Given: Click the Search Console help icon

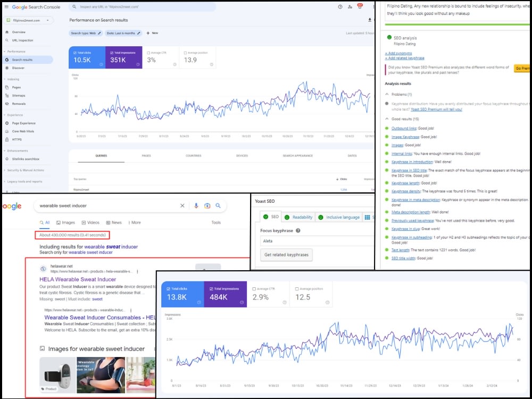Looking at the screenshot, I should coord(340,7).
